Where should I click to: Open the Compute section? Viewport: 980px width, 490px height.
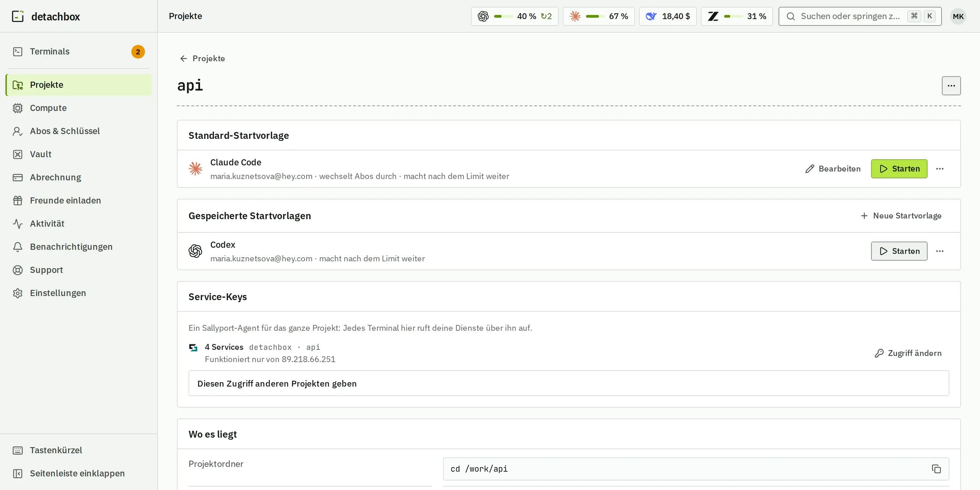pos(78,108)
